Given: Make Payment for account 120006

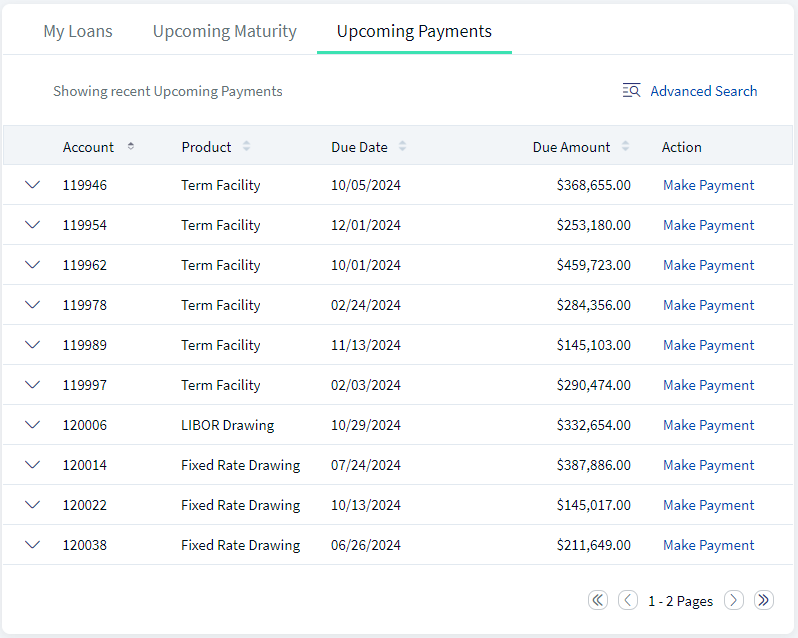Looking at the screenshot, I should coord(708,425).
